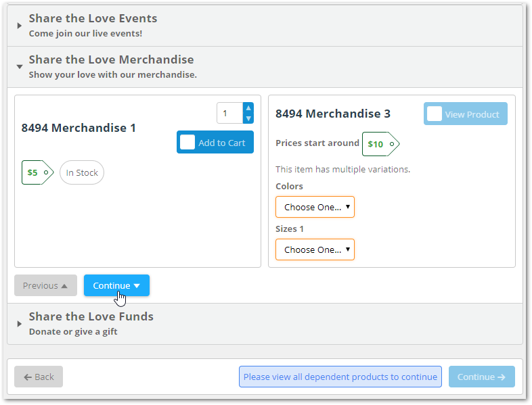Tick the checkbox in View Product
Image resolution: width=532 pixels, height=405 pixels.
click(435, 114)
